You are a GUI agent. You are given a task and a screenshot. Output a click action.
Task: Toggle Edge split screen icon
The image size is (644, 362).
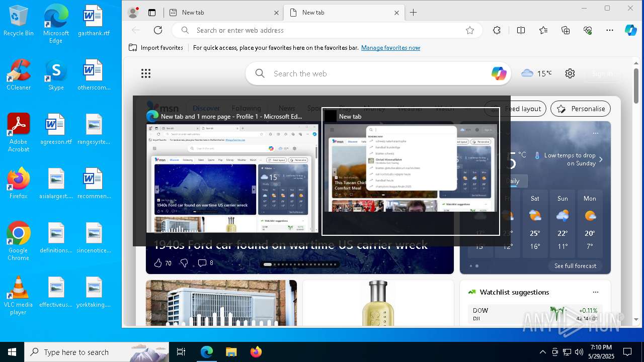point(521,30)
